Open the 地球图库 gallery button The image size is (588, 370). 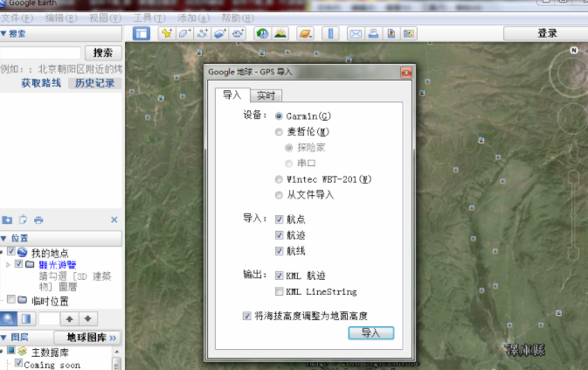pos(87,338)
